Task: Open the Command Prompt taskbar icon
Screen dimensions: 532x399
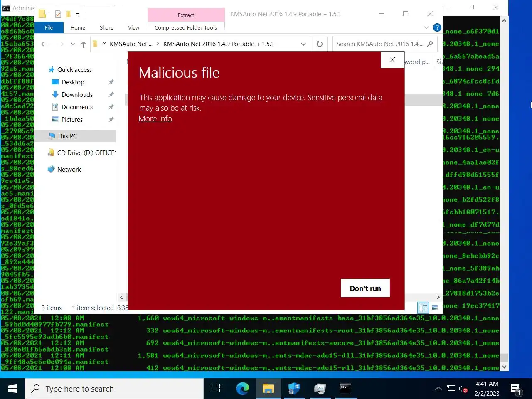Action: (x=345, y=389)
